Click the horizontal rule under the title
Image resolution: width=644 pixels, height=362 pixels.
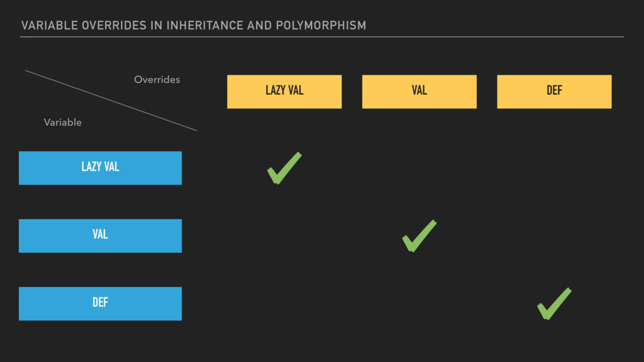[322, 37]
